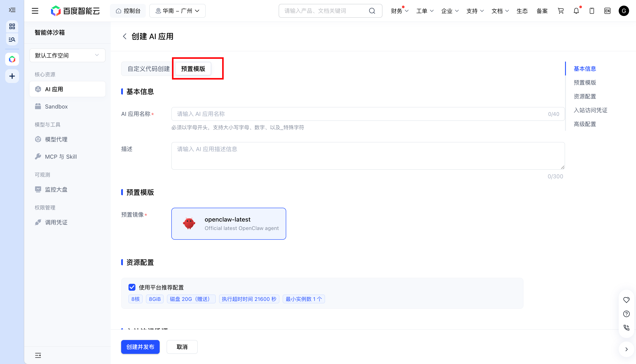Image resolution: width=636 pixels, height=364 pixels.
Task: Switch language with EN icon
Action: click(x=607, y=11)
